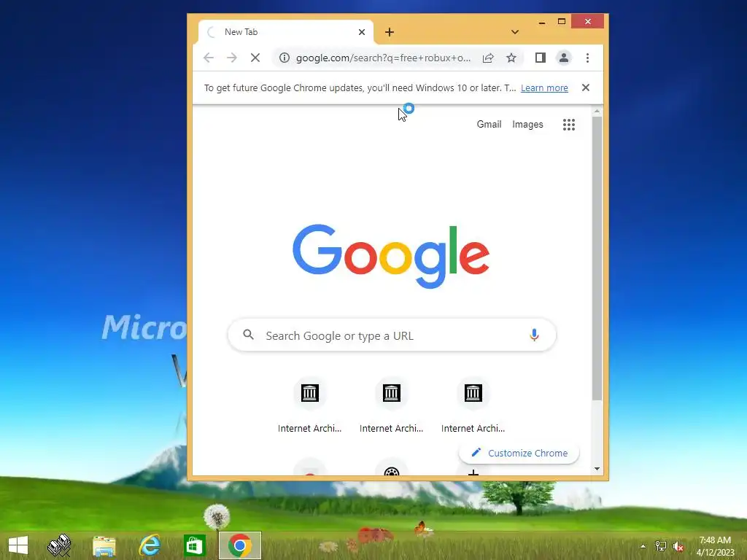Open the Chrome profile avatar
747x560 pixels.
coord(564,58)
